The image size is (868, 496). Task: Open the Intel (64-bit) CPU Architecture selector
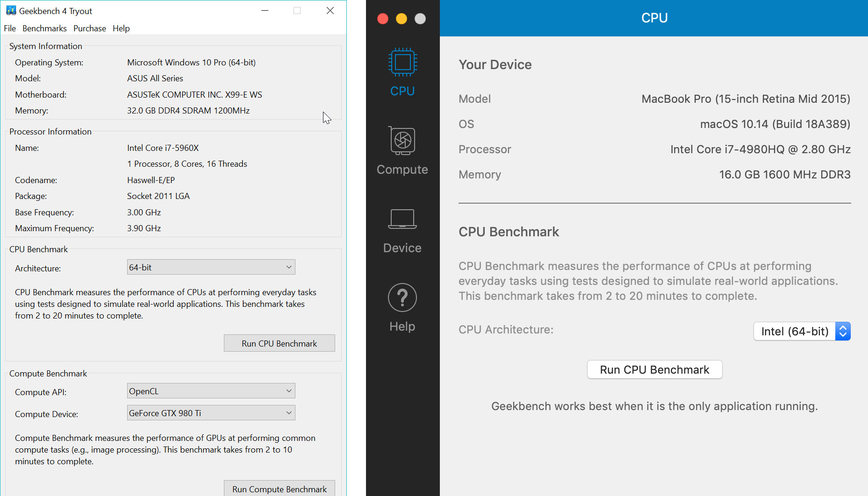click(802, 331)
